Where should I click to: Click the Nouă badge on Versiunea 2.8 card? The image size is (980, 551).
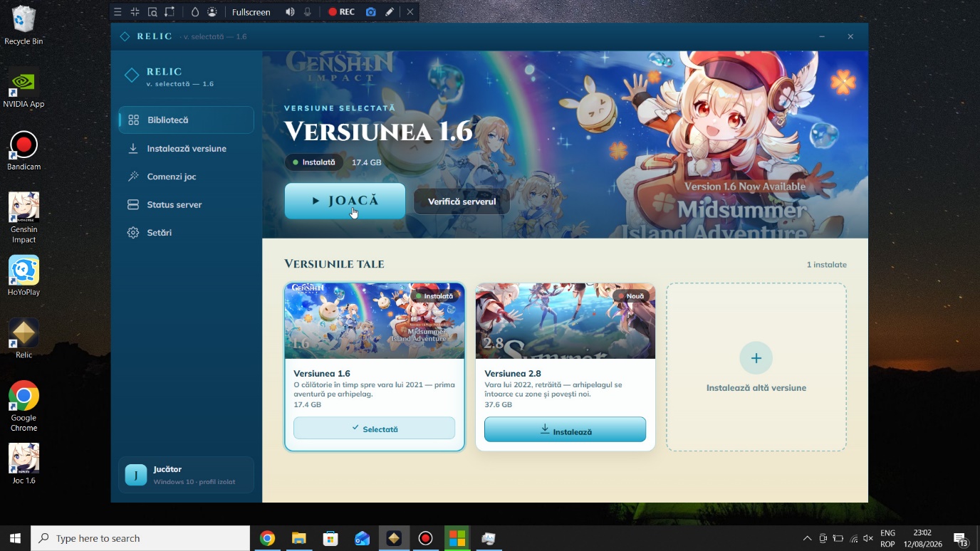[x=631, y=296]
